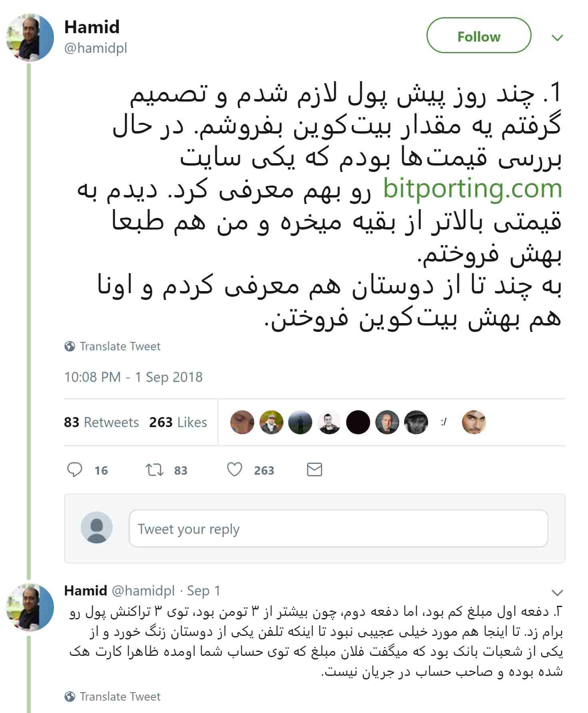The width and height of the screenshot is (588, 713).
Task: Click the solid black liker avatar
Action: tap(358, 422)
